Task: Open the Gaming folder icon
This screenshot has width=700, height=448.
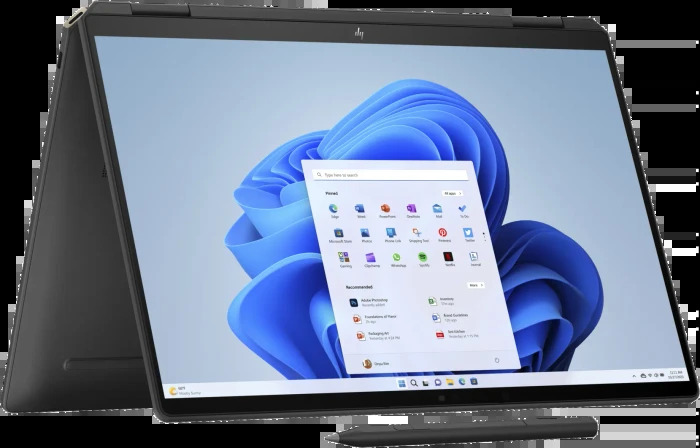Action: [344, 258]
